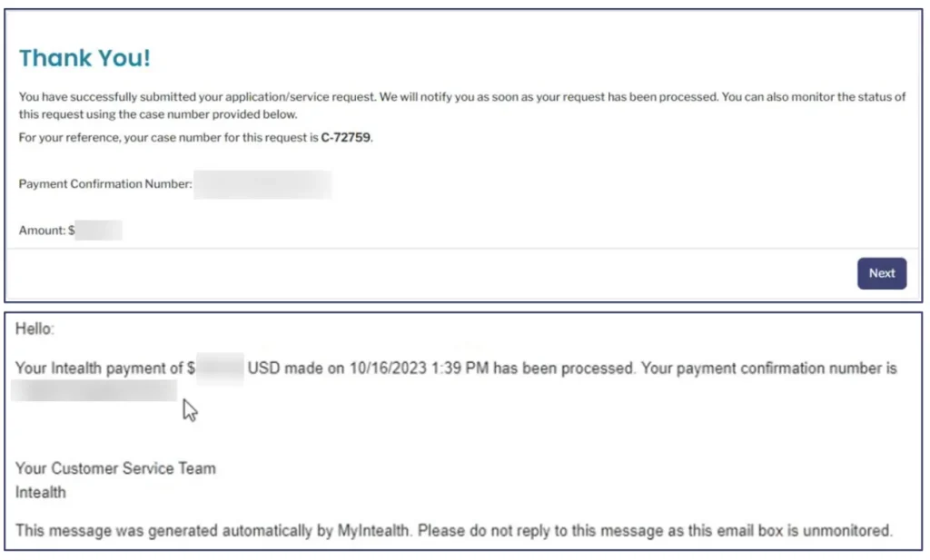Click the blurred value after Amount: $
The image size is (930, 560).
click(x=98, y=231)
